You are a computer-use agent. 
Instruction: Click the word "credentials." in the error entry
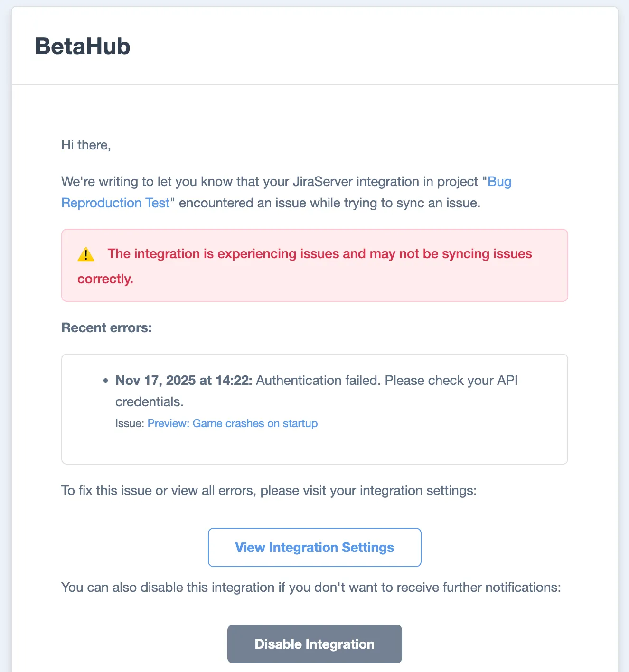(x=149, y=402)
